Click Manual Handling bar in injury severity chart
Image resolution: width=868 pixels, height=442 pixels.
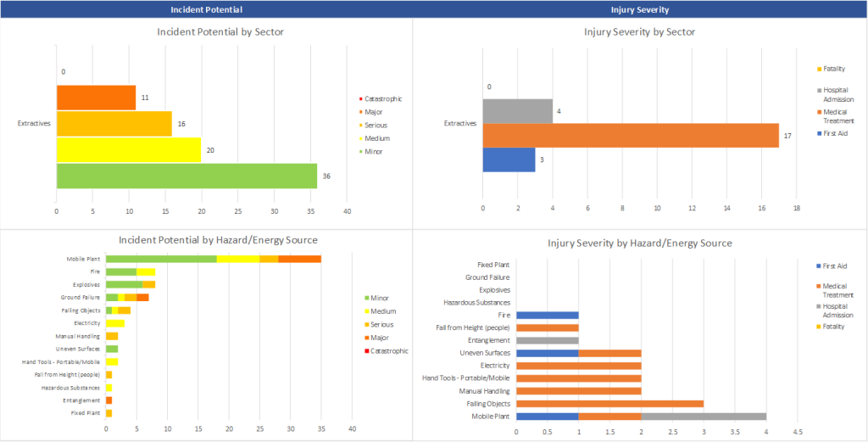pos(579,391)
